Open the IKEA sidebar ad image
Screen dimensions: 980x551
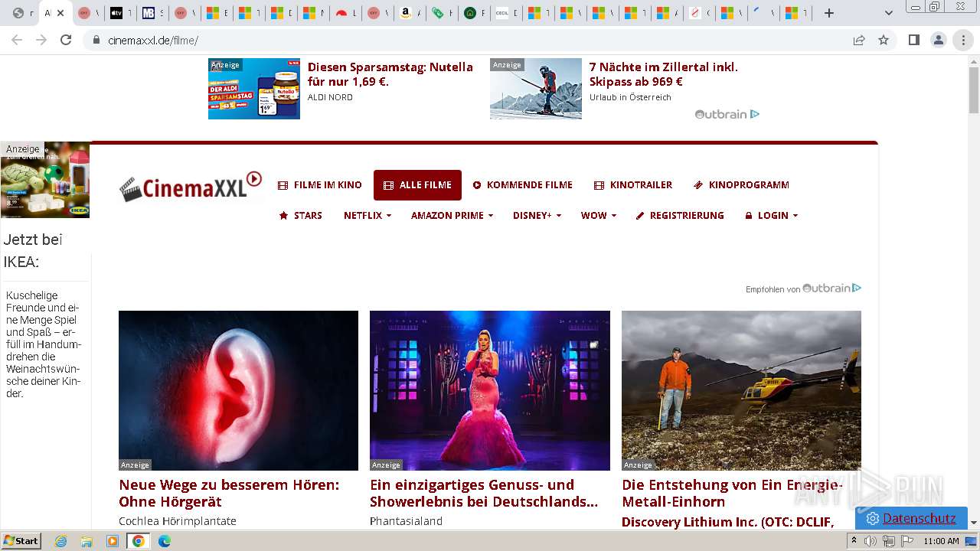(45, 180)
